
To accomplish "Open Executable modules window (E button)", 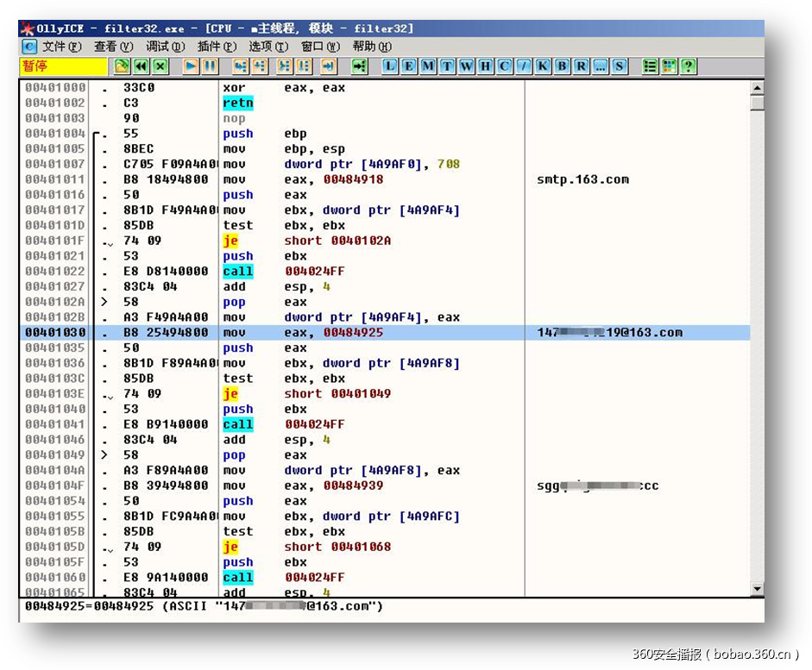I will (409, 66).
